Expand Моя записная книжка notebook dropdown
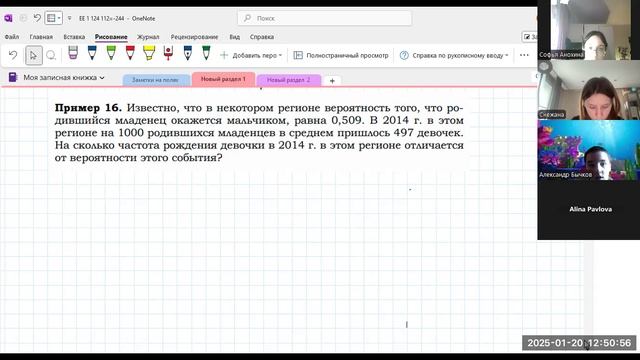 [64, 77]
